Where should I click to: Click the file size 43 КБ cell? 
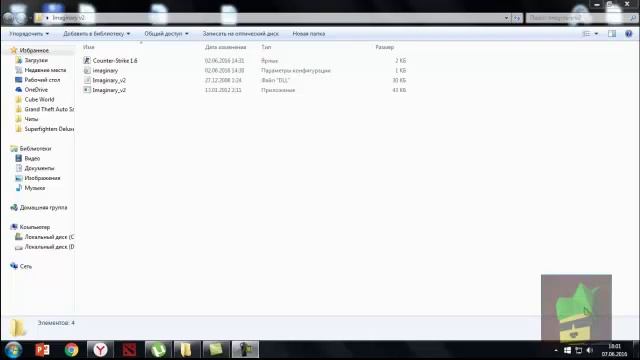pyautogui.click(x=399, y=90)
